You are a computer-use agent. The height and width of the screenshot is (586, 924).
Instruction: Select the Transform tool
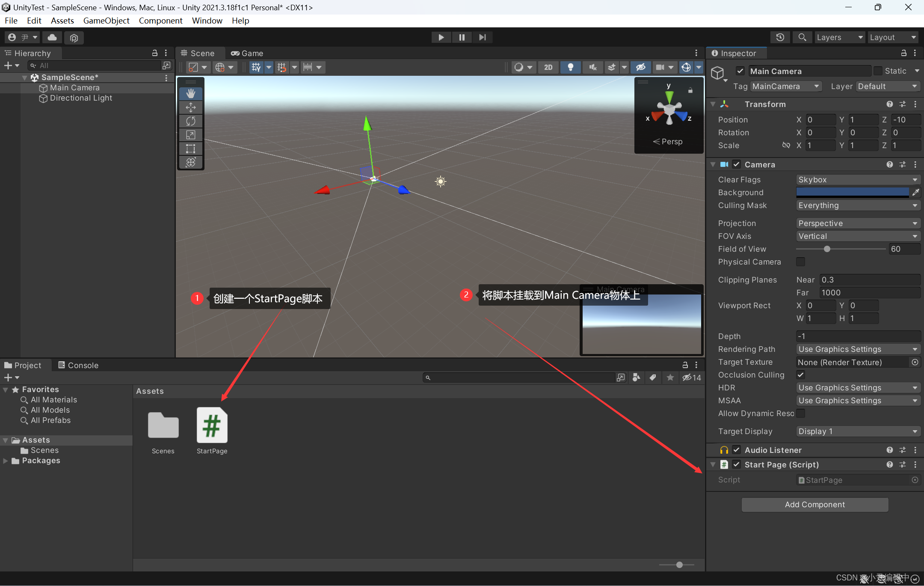click(x=191, y=162)
